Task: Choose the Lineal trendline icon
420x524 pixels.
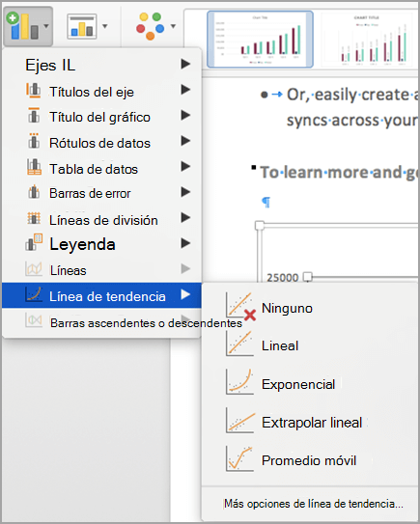Action: 239,344
